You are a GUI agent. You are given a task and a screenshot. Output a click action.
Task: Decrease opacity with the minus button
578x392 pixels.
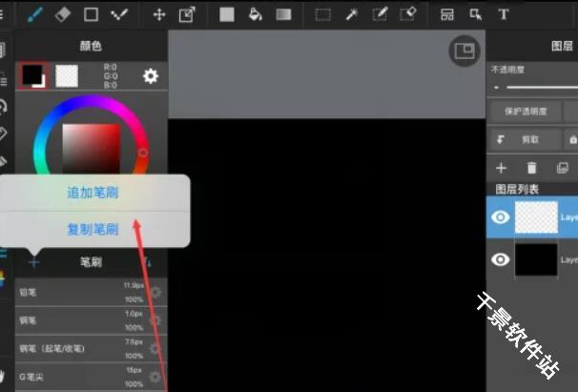pos(497,88)
